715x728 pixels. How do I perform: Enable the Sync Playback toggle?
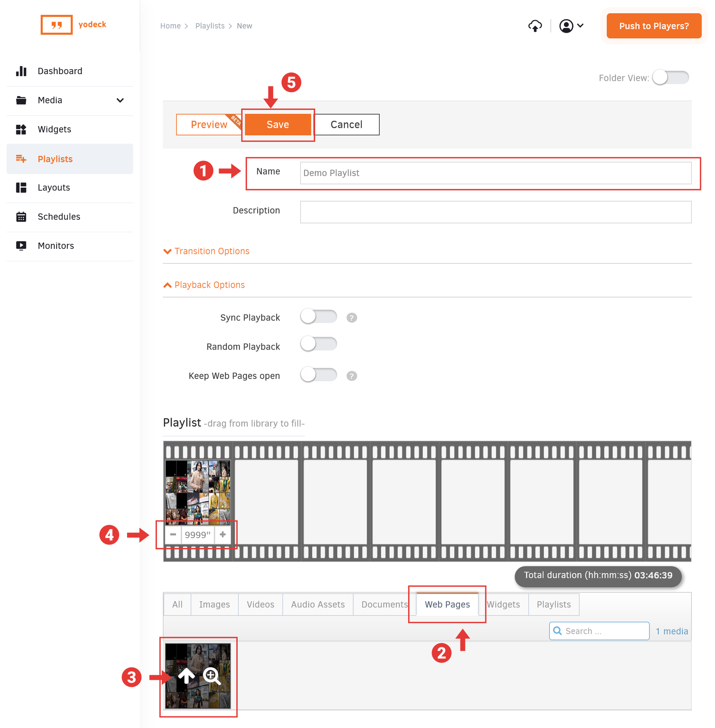click(318, 316)
